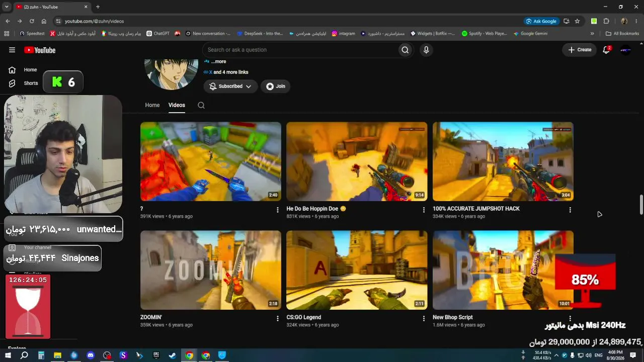The image size is (644, 362).
Task: Open the ChatGPT bookmark
Action: tap(158, 34)
